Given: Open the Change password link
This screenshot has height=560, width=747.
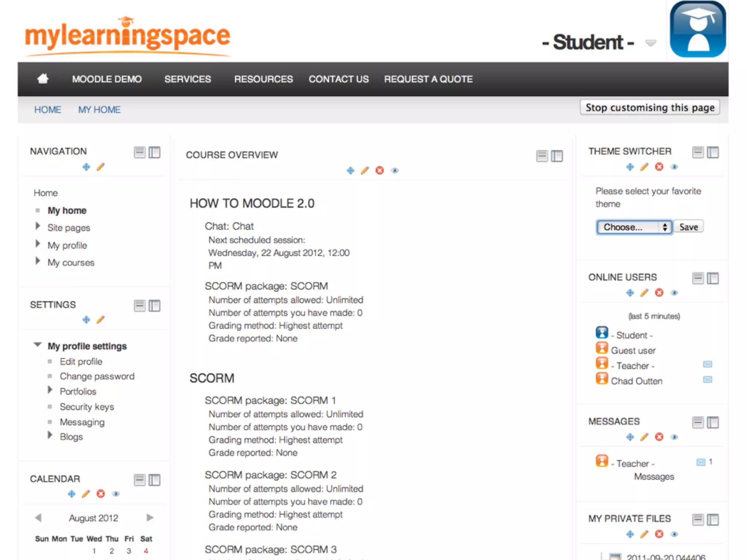Looking at the screenshot, I should pos(97,376).
